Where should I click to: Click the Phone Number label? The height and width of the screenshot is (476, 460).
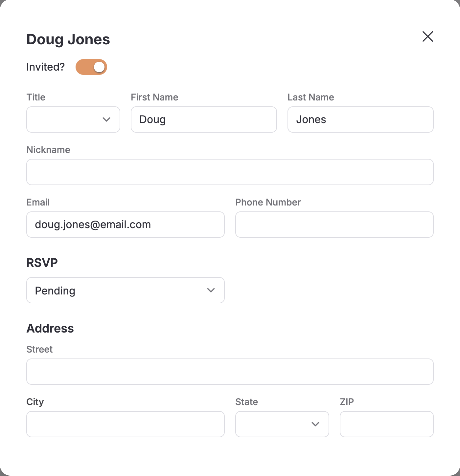click(268, 202)
